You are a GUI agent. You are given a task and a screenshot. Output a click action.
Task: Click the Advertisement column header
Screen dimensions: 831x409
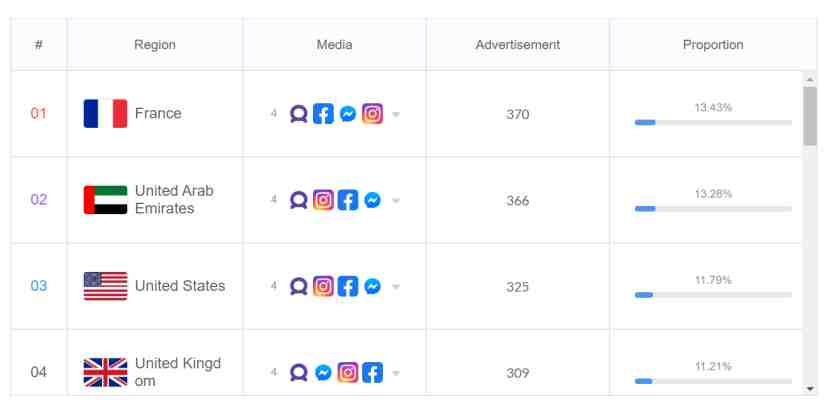coord(518,45)
